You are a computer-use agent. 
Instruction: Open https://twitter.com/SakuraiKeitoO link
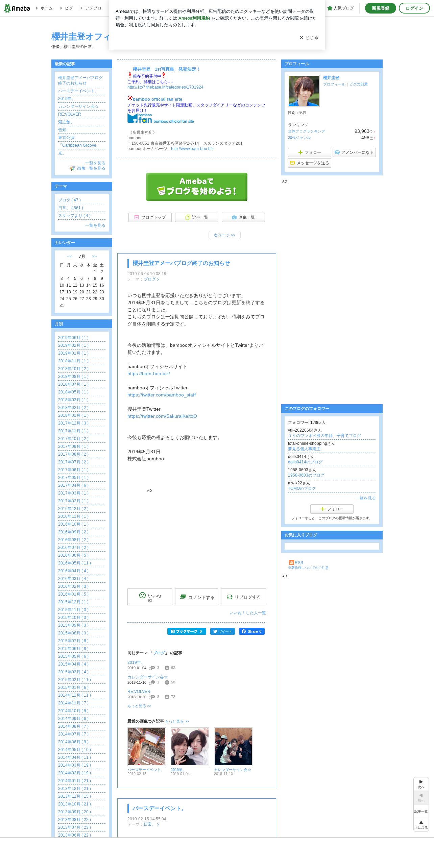point(162,416)
